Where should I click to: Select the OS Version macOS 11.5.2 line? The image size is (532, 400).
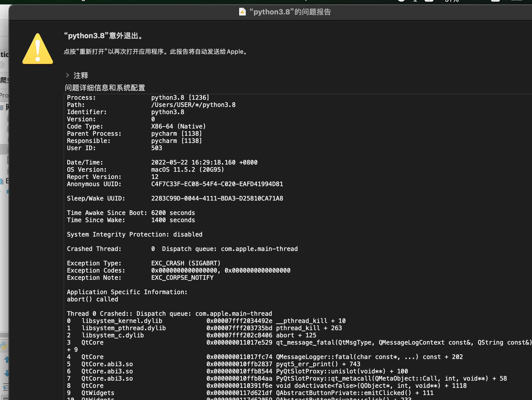(x=145, y=170)
